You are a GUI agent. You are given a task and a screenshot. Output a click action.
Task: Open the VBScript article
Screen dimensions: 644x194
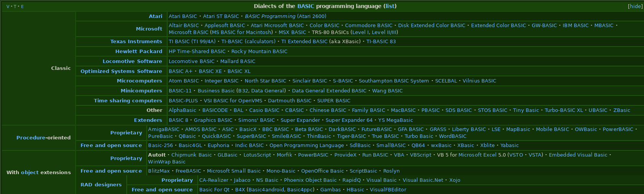tap(421, 155)
